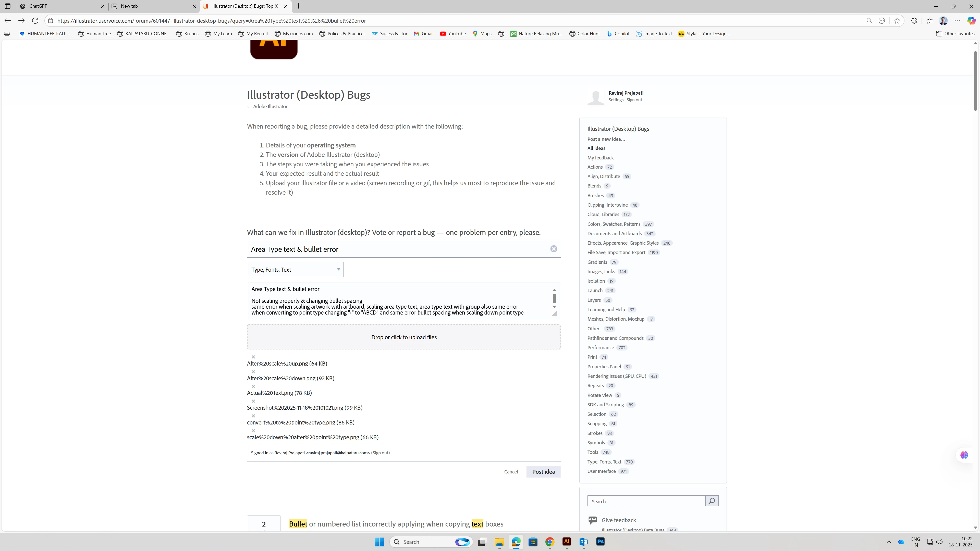Click the Copilot icon in the browser toolbar
This screenshot has width=980, height=551.
pos(971,20)
